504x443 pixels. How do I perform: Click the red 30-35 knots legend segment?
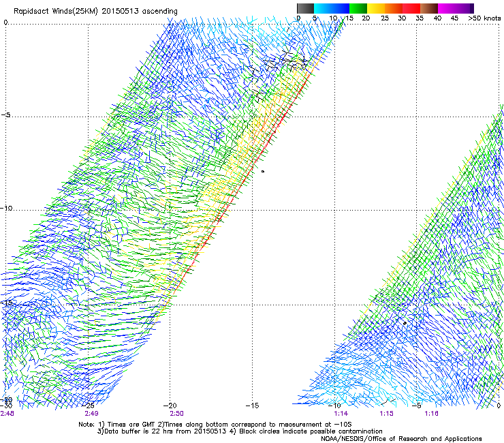411,8
